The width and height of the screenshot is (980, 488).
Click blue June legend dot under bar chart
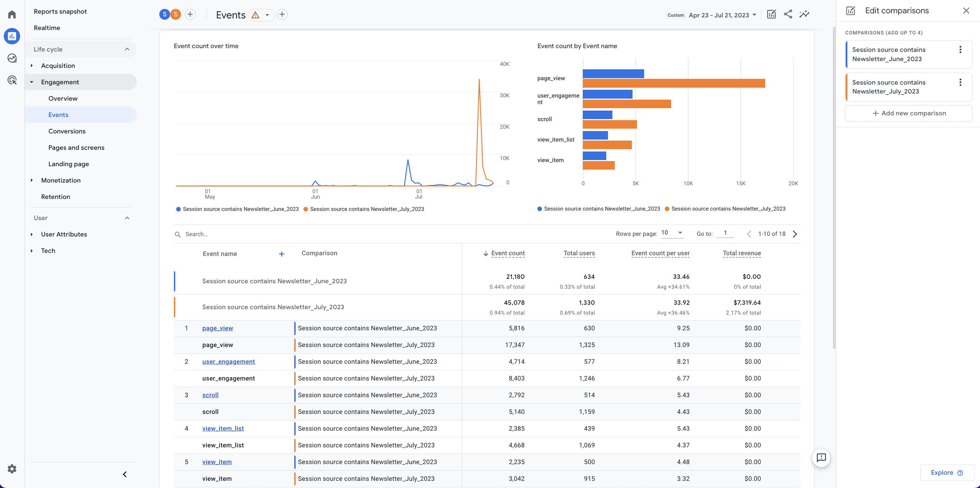539,209
